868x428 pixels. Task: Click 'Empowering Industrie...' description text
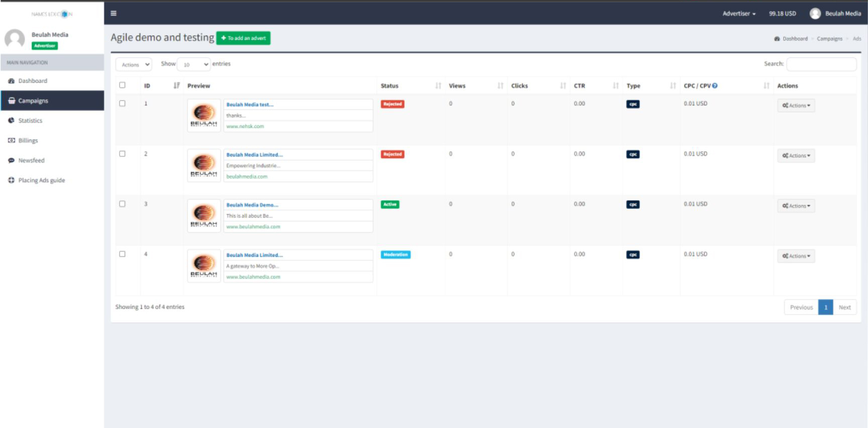coord(253,166)
